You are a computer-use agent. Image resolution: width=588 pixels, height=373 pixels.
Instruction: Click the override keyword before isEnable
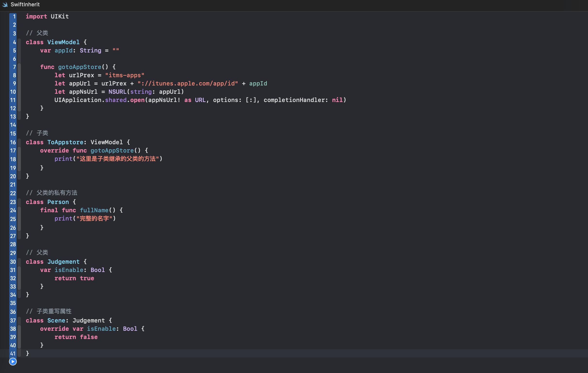coord(54,329)
